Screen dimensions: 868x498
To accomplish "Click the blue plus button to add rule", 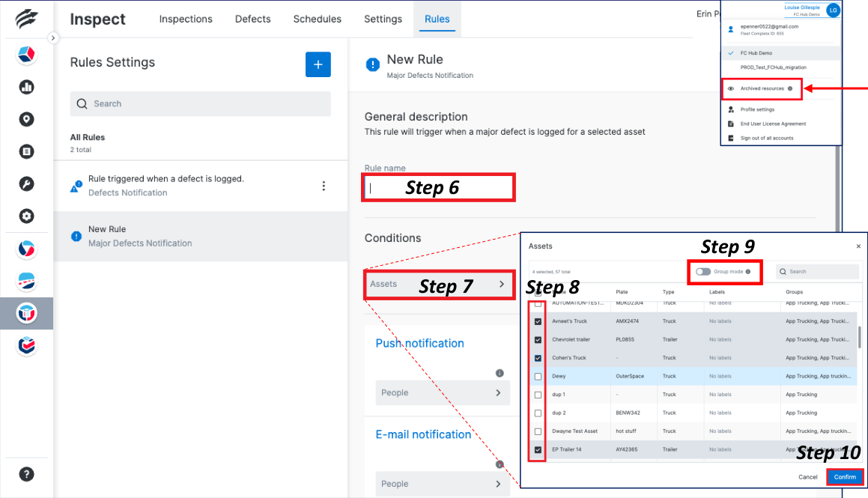I will (x=318, y=65).
